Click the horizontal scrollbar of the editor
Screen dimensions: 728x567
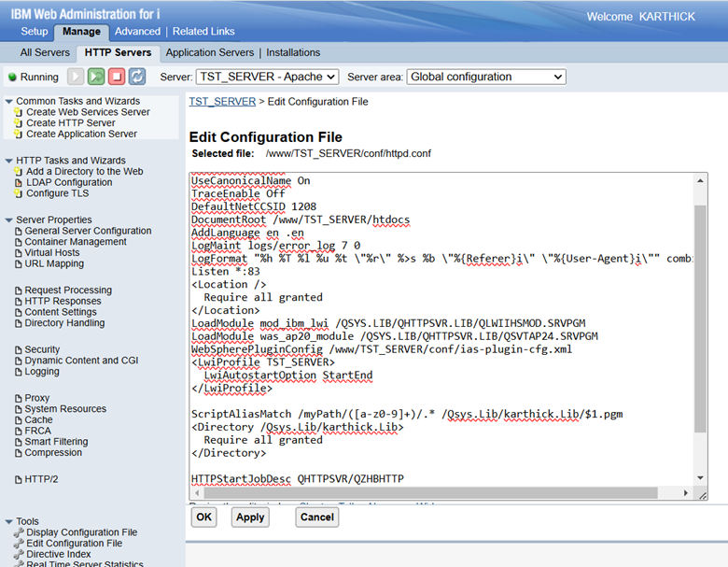[x=430, y=492]
